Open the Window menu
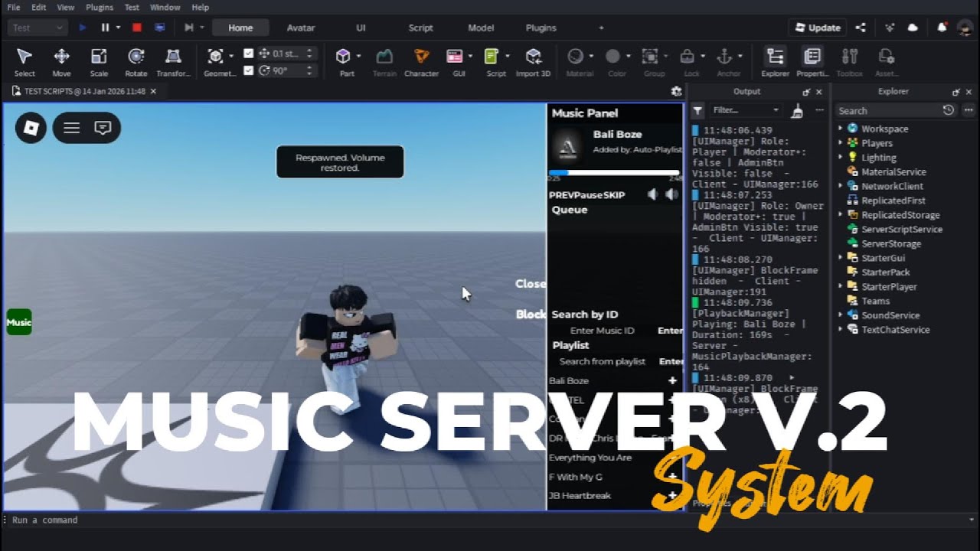 pyautogui.click(x=165, y=7)
